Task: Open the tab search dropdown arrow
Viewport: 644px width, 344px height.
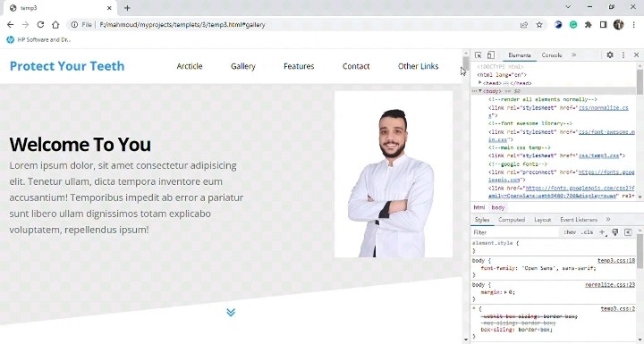Action: (568, 7)
